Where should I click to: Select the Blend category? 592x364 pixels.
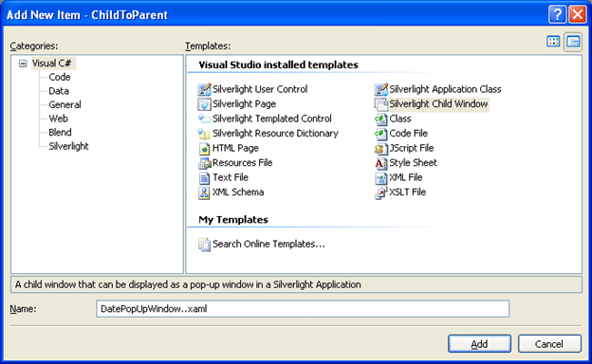60,133
